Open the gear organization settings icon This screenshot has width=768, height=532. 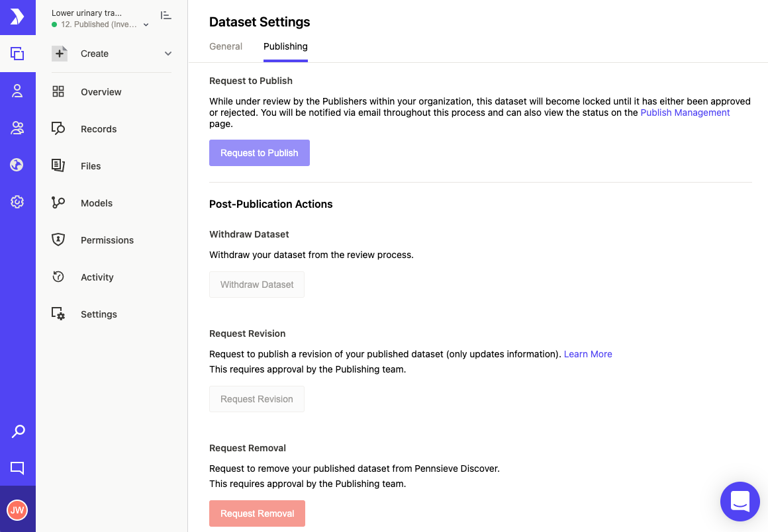pyautogui.click(x=17, y=202)
